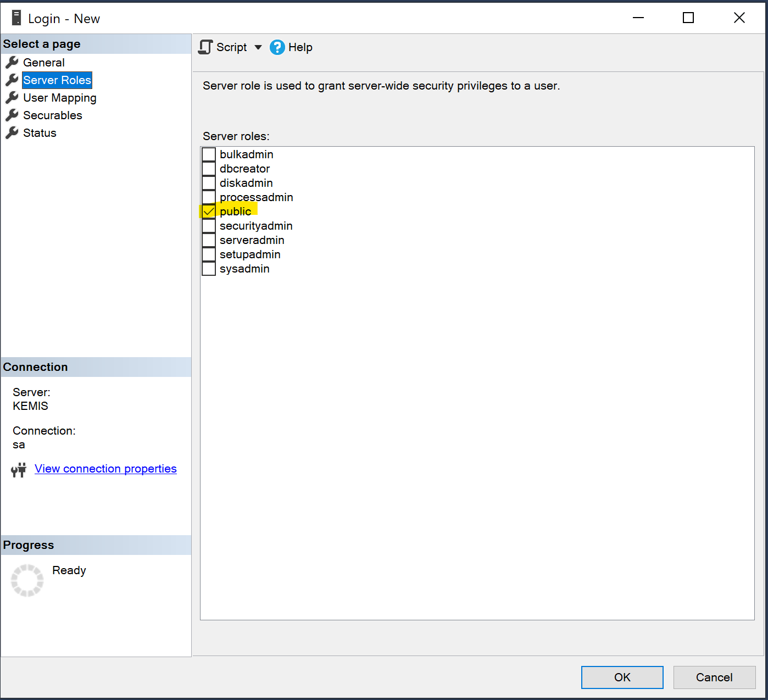768x700 pixels.
Task: Switch to the User Mapping page
Action: pyautogui.click(x=59, y=98)
